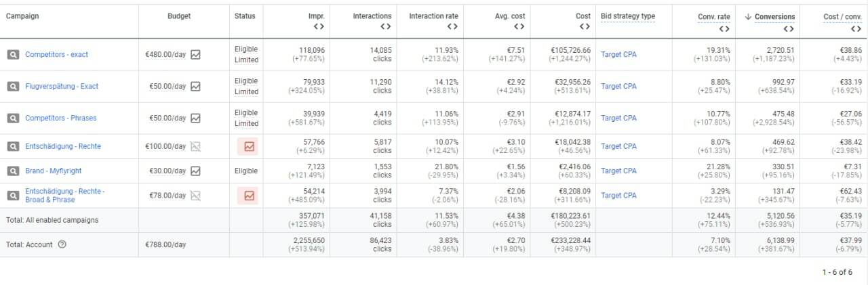The width and height of the screenshot is (868, 285).
Task: Click red status chart icon for Entschädigung - Rechte
Action: point(249,146)
